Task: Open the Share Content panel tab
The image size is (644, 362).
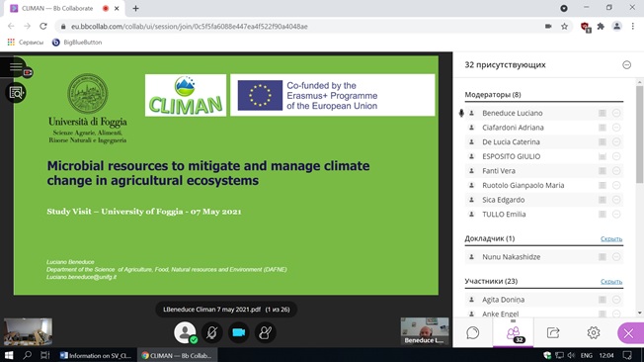Action: (x=553, y=332)
